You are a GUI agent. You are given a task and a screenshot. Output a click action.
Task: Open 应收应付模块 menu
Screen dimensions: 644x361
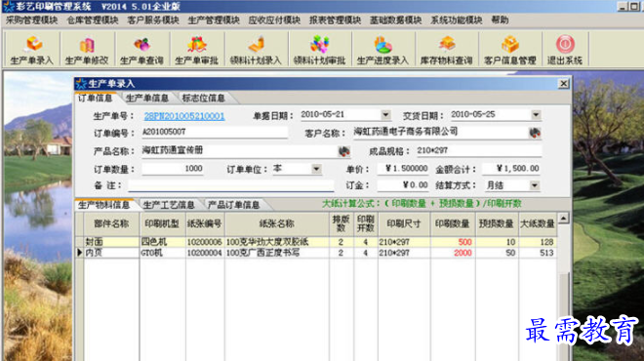point(274,20)
